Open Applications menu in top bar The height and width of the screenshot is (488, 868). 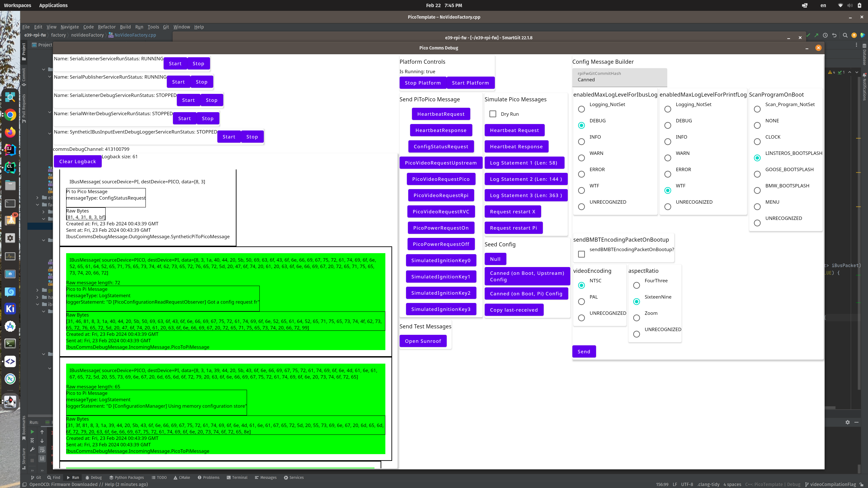pyautogui.click(x=53, y=5)
